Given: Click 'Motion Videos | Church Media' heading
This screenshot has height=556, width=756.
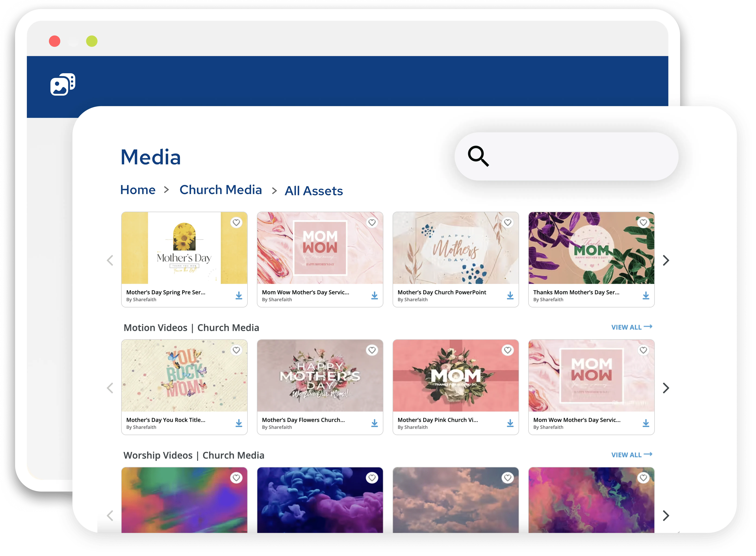Looking at the screenshot, I should [x=191, y=327].
